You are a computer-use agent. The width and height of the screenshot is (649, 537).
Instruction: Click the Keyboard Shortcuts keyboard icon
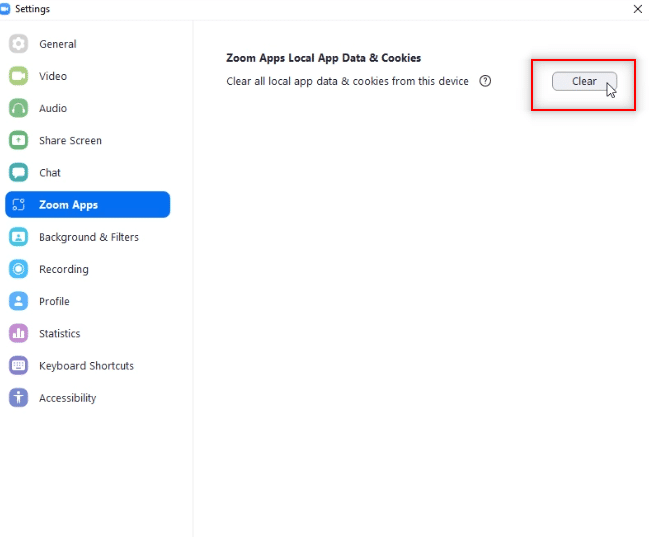(19, 366)
